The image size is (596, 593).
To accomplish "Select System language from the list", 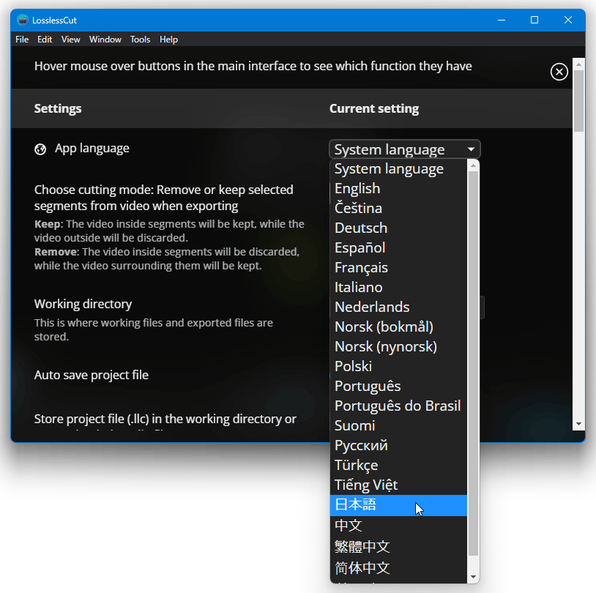I will (x=398, y=169).
